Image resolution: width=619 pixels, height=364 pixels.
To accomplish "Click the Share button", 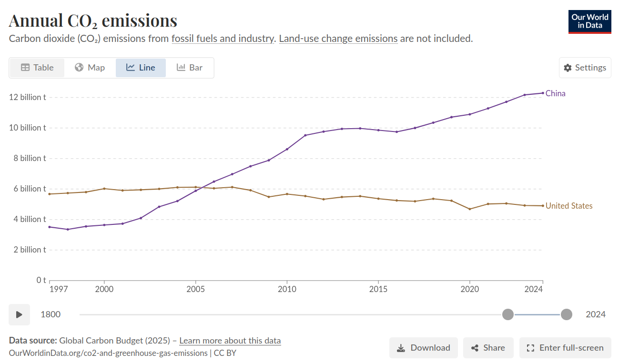I will pos(488,348).
